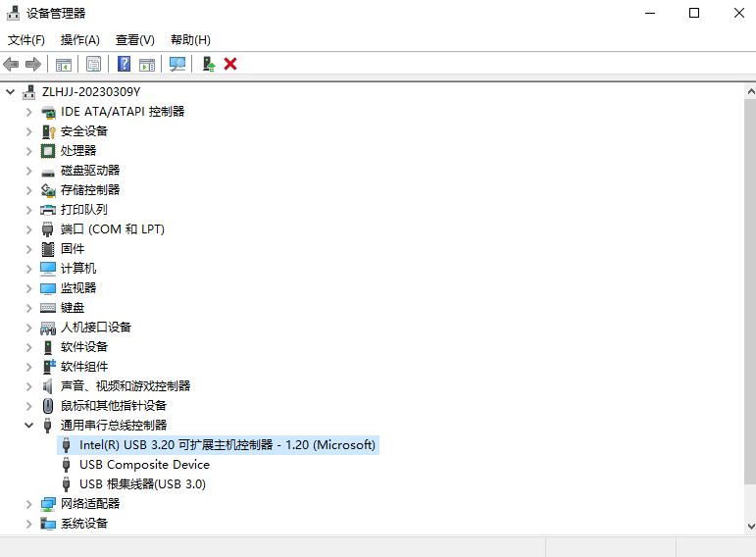
Task: Click the 打印队列 printer icon
Action: [48, 210]
